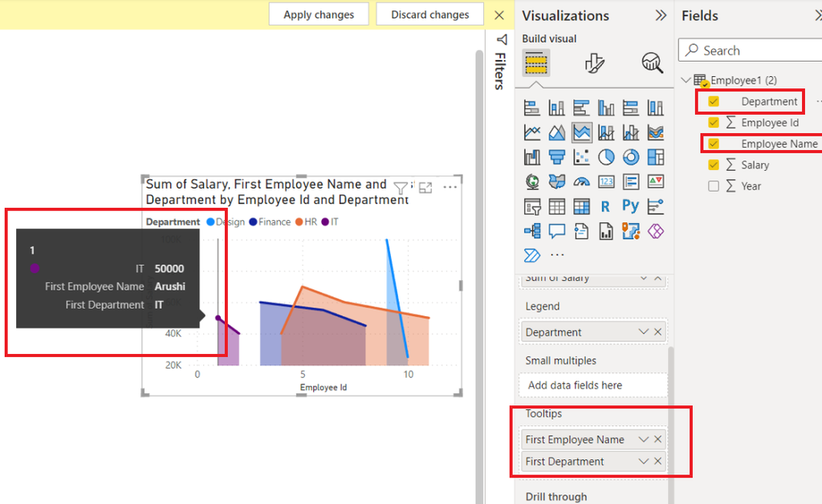Image resolution: width=822 pixels, height=504 pixels.
Task: Select the Line chart visual
Action: pyautogui.click(x=531, y=132)
